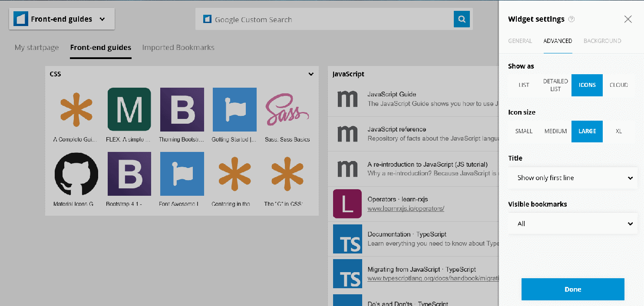Click the Widget settings help icon
This screenshot has height=306, width=644.
point(572,19)
